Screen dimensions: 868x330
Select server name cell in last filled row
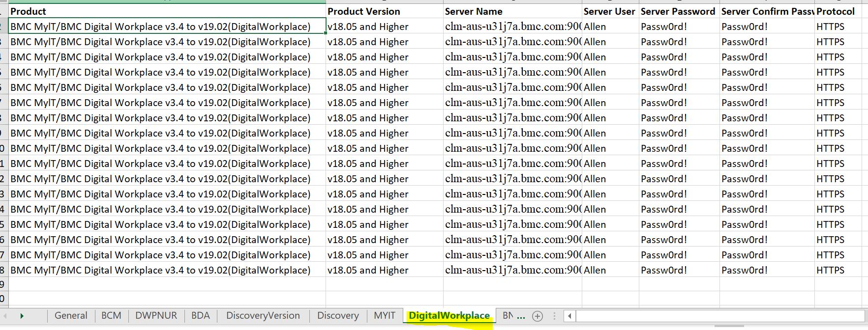tap(512, 270)
